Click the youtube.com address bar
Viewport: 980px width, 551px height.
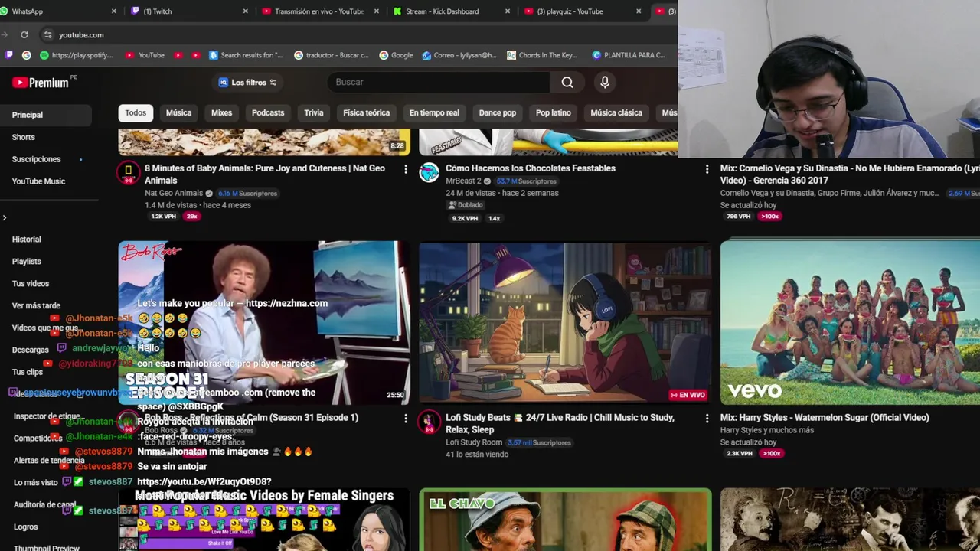360,34
